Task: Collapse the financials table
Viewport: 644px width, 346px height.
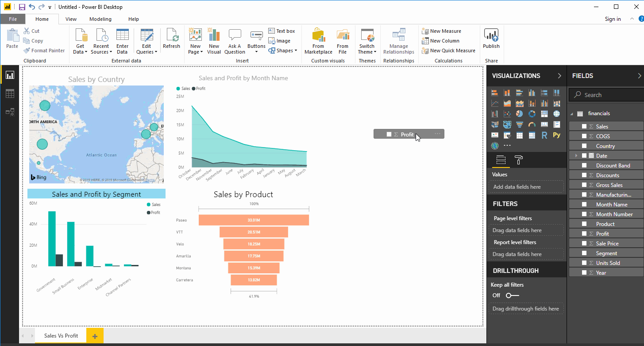Action: pyautogui.click(x=571, y=114)
